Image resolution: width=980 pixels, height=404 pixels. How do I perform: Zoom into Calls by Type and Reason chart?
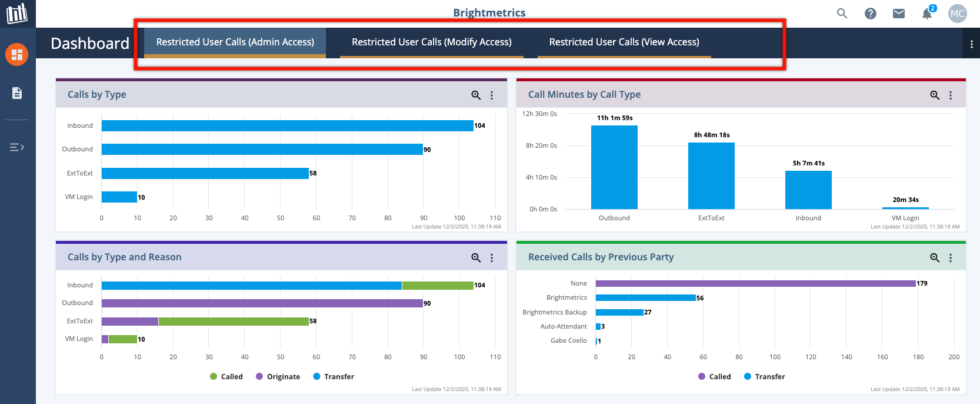(x=476, y=257)
